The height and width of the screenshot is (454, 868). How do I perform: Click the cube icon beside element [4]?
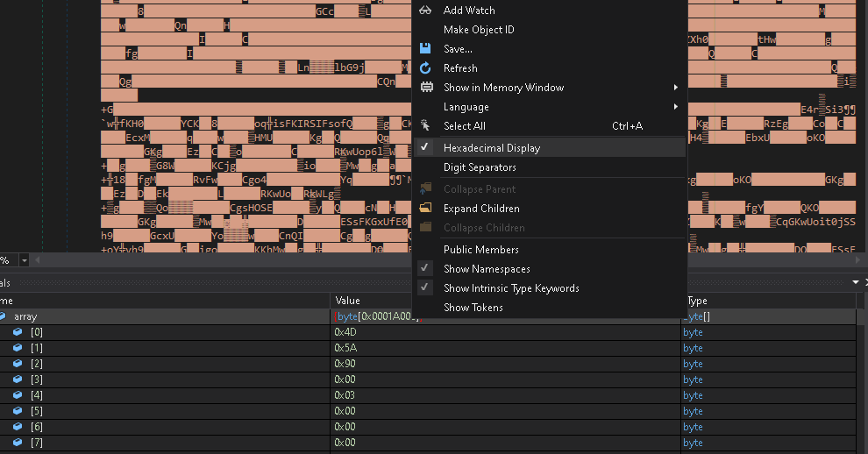[18, 395]
